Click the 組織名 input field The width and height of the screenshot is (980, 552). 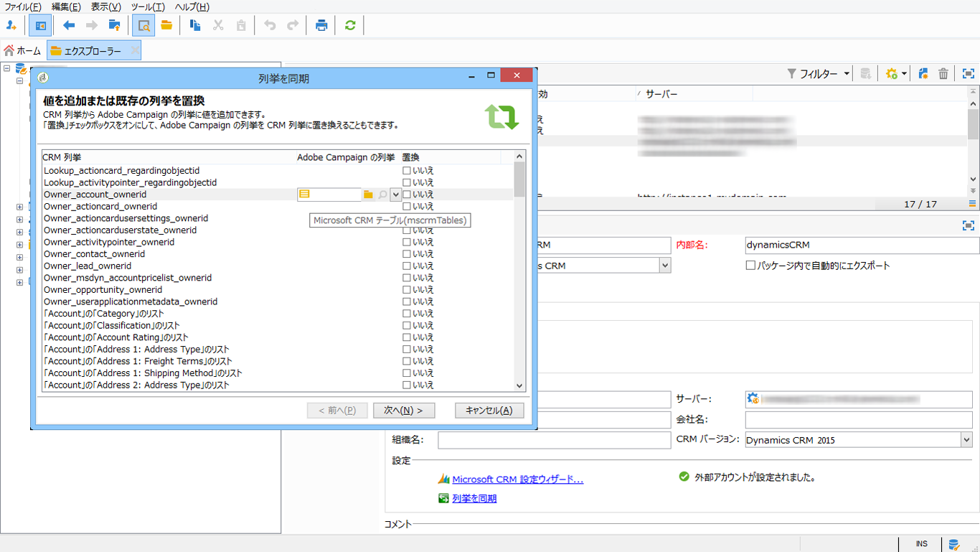point(554,440)
